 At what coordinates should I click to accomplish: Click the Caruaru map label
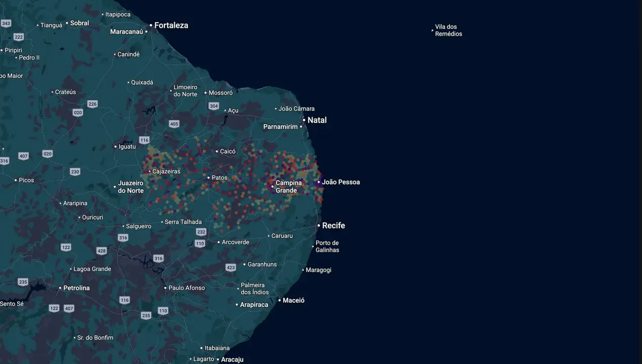(x=282, y=236)
